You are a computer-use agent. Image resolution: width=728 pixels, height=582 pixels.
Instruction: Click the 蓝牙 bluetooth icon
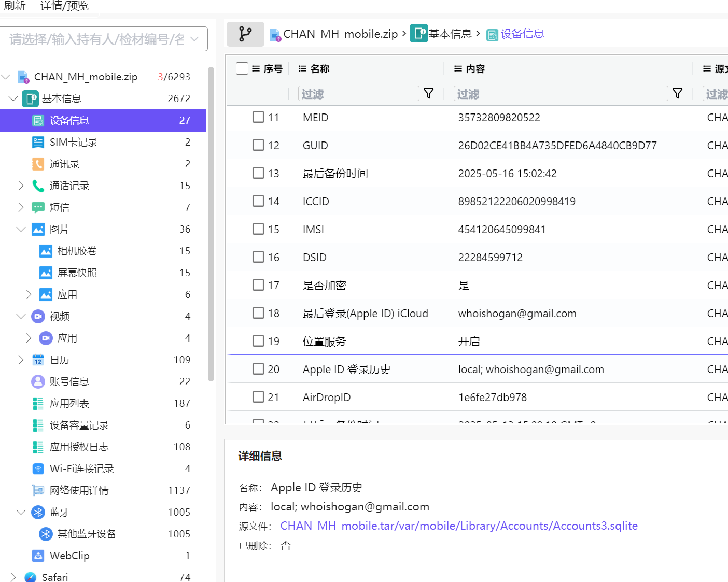click(x=38, y=512)
